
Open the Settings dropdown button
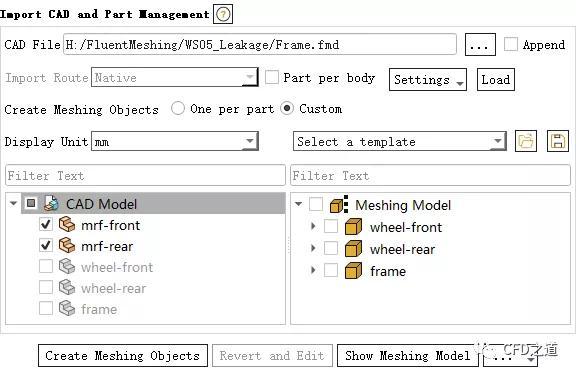click(428, 79)
